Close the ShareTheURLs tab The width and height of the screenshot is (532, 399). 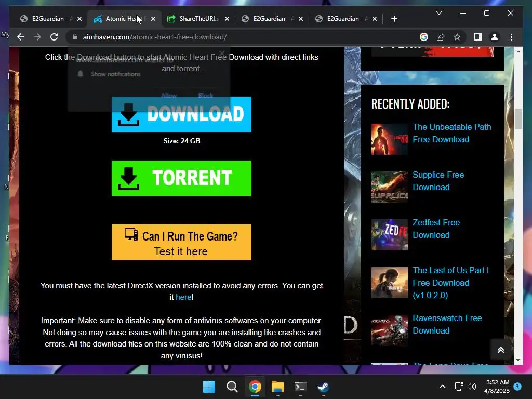tap(227, 19)
